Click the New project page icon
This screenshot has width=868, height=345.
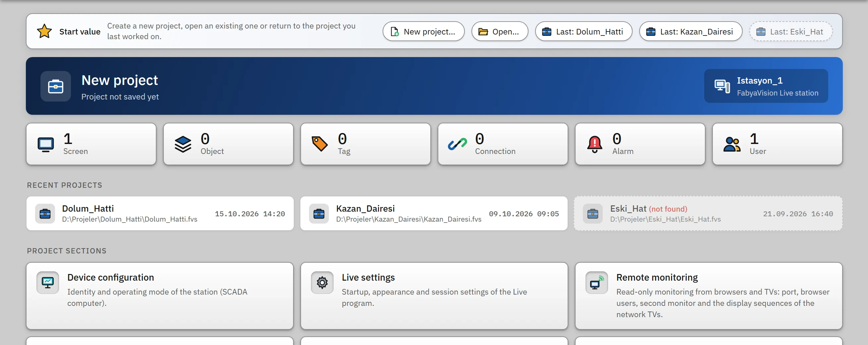(395, 32)
